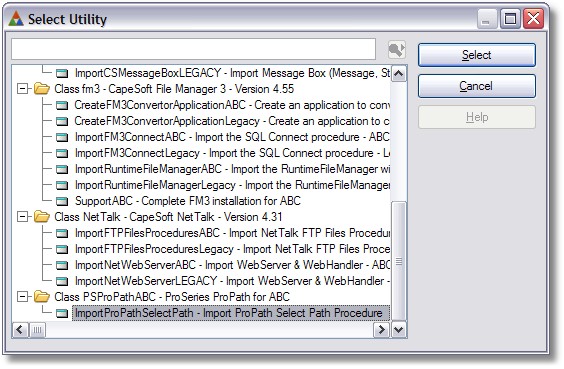Click the ImportCSMessageBoxLEGACY item icon
The height and width of the screenshot is (369, 564).
(x=62, y=73)
